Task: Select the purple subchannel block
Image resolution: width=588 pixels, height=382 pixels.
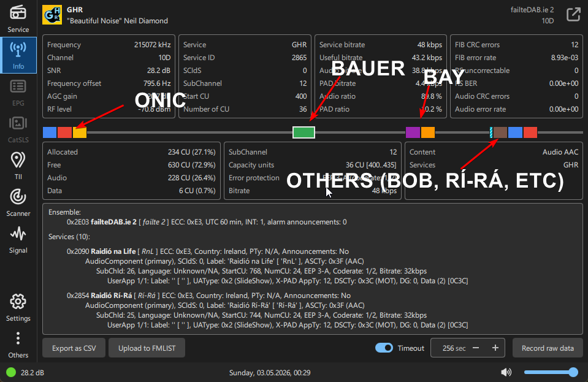Action: pos(413,132)
